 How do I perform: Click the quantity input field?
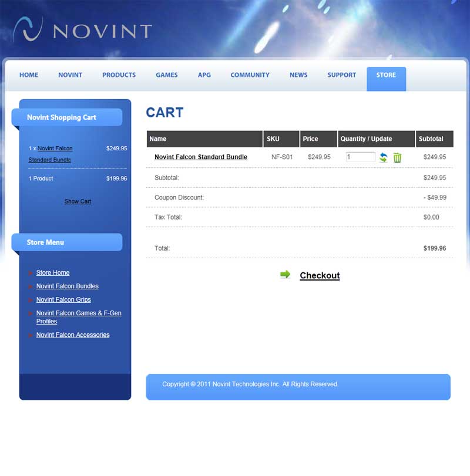[360, 157]
